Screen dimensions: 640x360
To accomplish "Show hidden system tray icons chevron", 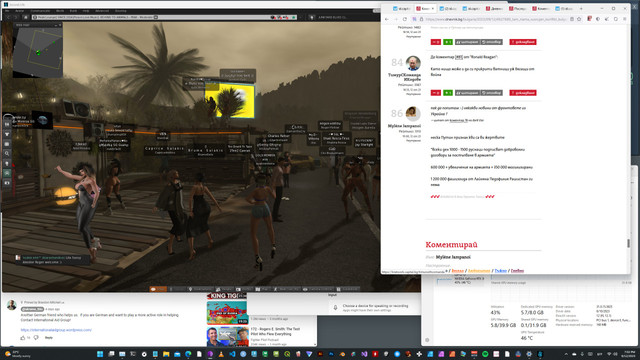I will coord(566,354).
